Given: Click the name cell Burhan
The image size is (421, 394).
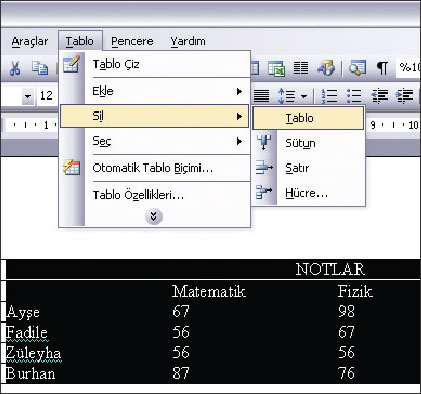Looking at the screenshot, I should tap(31, 373).
